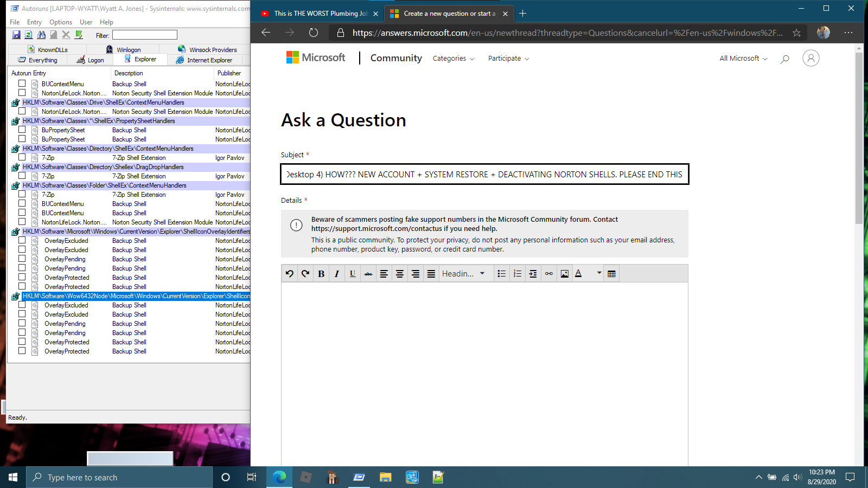This screenshot has width=868, height=488.
Task: Click inside the Details text editor area
Action: coord(485,374)
